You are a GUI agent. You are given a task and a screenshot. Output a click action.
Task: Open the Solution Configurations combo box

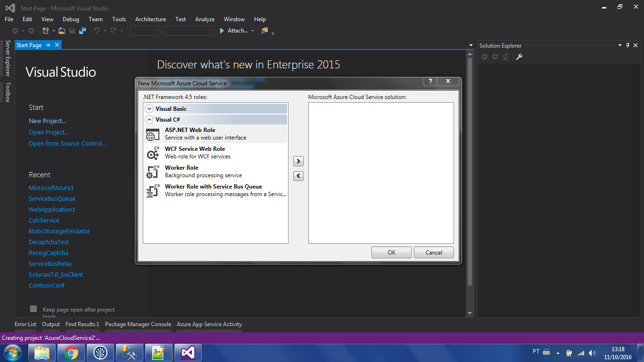tap(145, 31)
